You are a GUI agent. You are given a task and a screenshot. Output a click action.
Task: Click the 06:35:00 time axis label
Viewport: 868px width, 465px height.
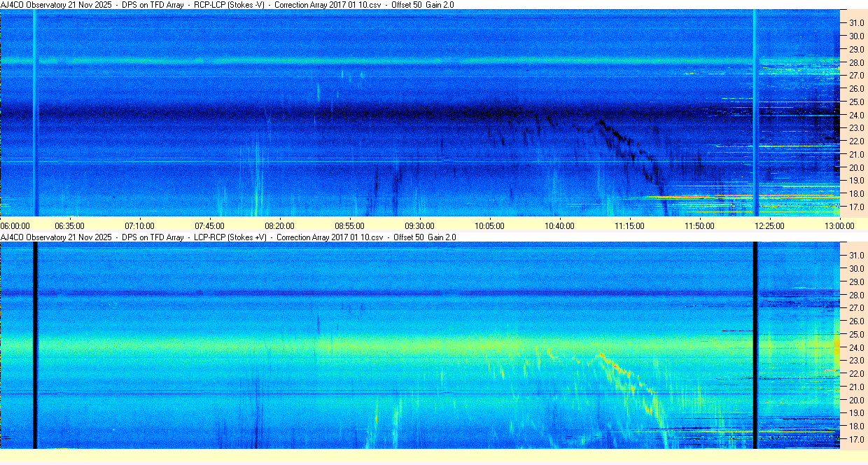(x=69, y=226)
